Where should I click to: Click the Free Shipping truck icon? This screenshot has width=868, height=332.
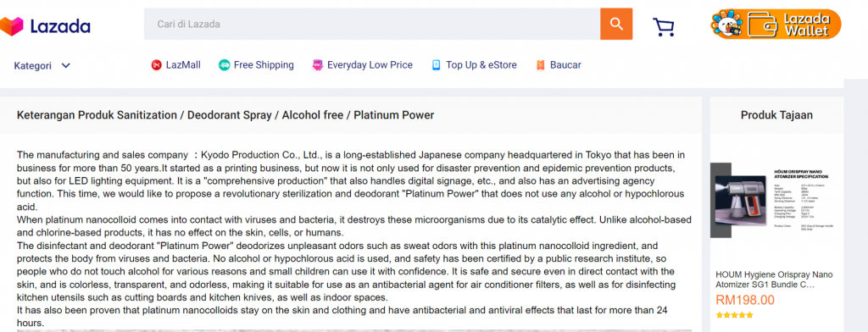coord(224,65)
